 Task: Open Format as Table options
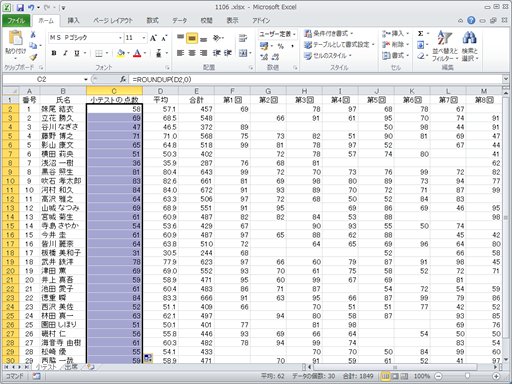339,45
